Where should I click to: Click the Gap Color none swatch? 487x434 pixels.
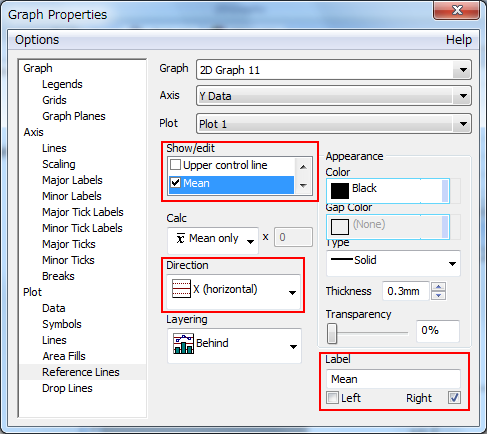pos(340,227)
